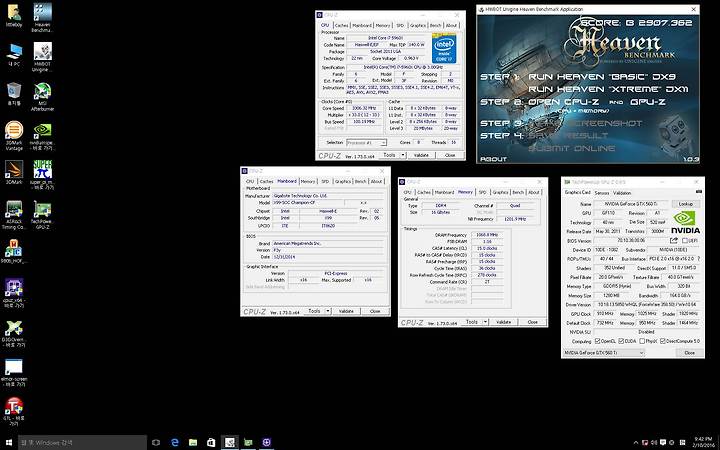Expand the Tools arrow in the Memory window
Viewport: 720px width, 450px height.
(x=485, y=322)
